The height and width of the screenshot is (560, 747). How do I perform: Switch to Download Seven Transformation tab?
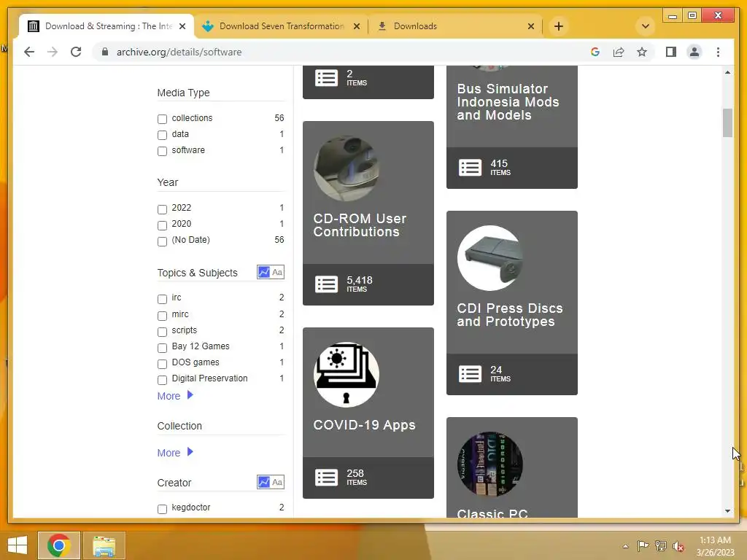pyautogui.click(x=281, y=26)
